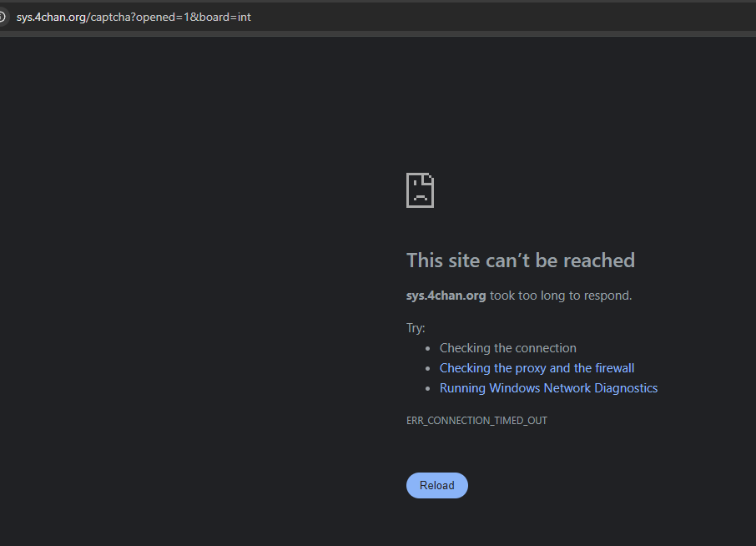The width and height of the screenshot is (756, 546).
Task: Open 'Running Windows Network Diagnostics' link
Action: click(548, 388)
